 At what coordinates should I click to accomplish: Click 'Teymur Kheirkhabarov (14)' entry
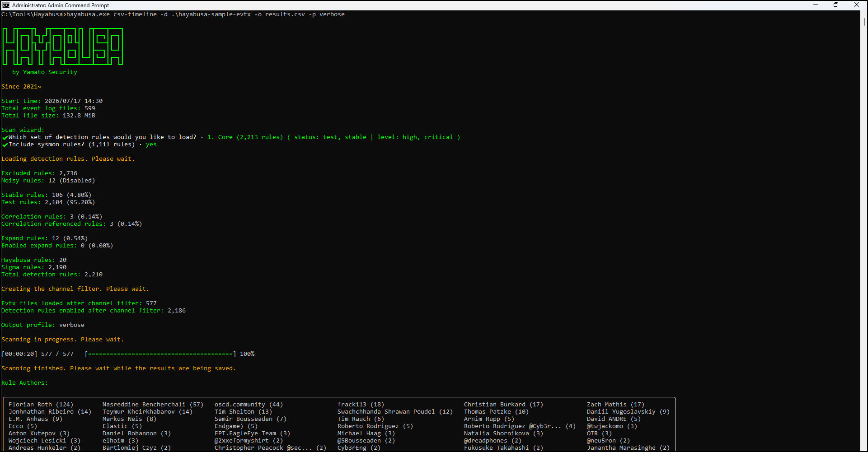click(148, 412)
